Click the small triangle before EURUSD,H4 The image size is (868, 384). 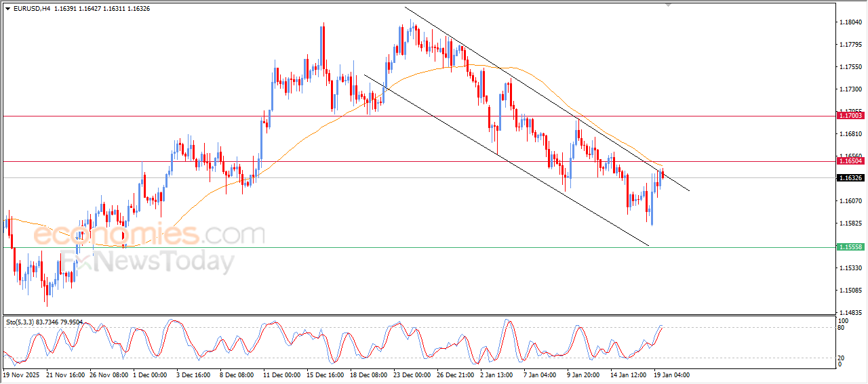[x=7, y=8]
